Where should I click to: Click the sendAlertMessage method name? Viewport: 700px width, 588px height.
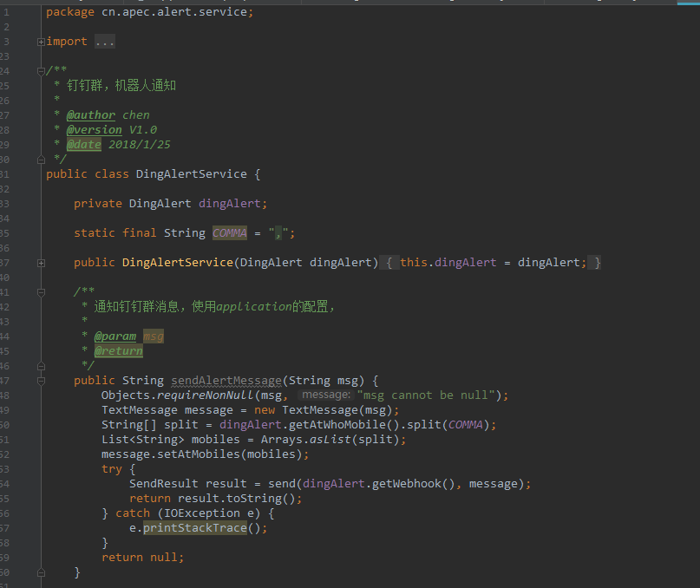(226, 380)
